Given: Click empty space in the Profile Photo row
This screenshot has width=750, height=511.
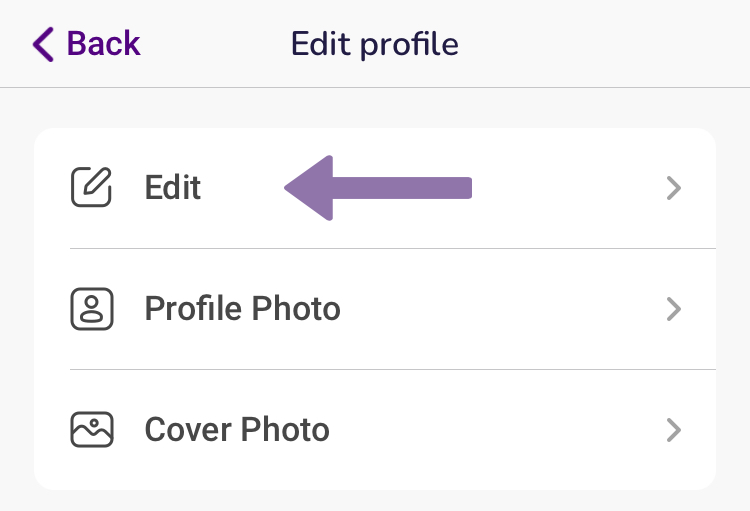Looking at the screenshot, I should click(x=502, y=309).
